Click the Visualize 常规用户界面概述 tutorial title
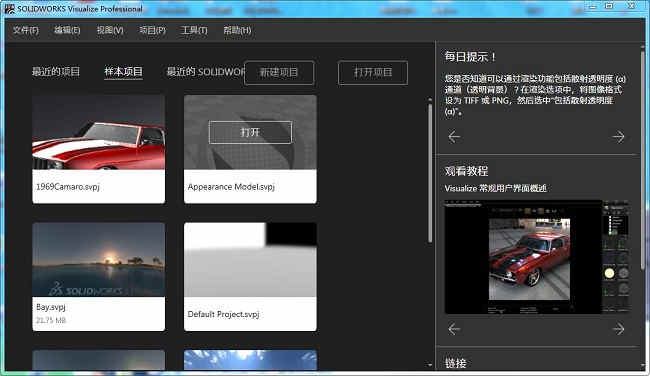This screenshot has width=650, height=376. point(495,188)
